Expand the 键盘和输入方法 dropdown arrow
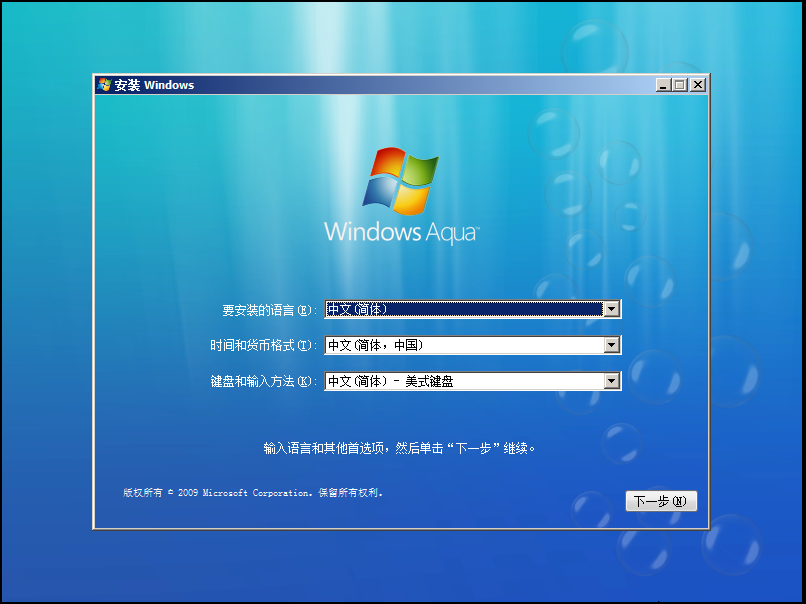This screenshot has height=604, width=806. tap(612, 381)
